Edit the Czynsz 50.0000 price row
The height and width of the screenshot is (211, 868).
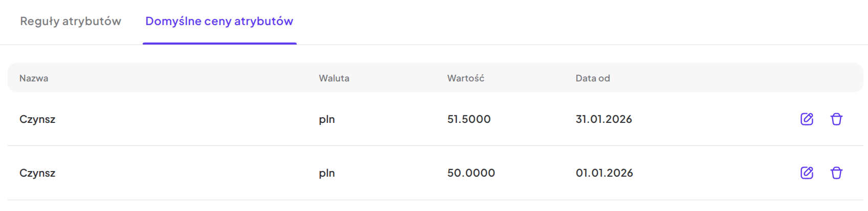(x=807, y=173)
